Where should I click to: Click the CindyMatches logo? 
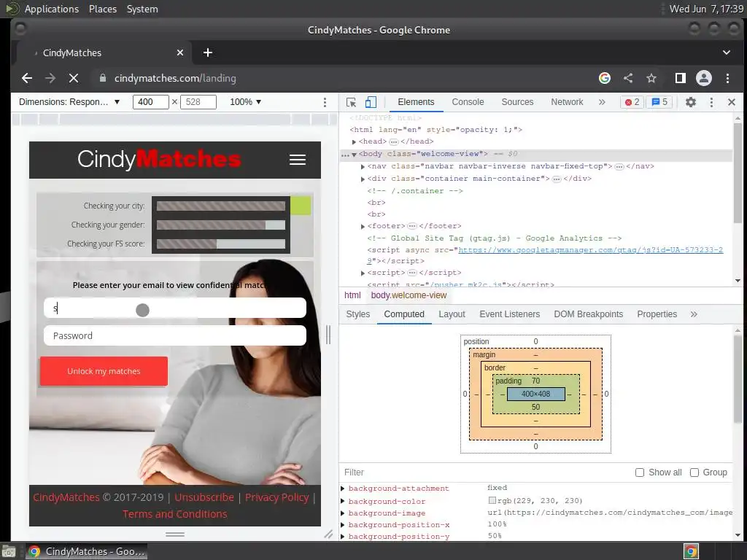click(159, 159)
